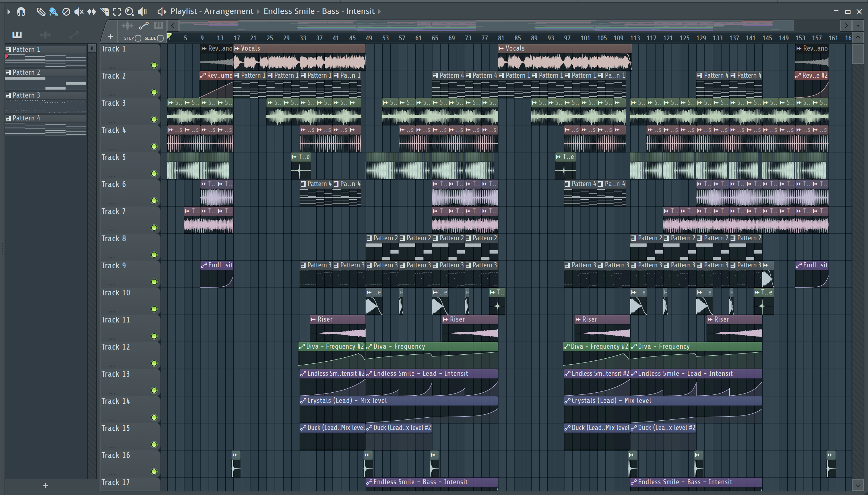Add a new track with plus button
Screen dimensions: 868x495
110,36
